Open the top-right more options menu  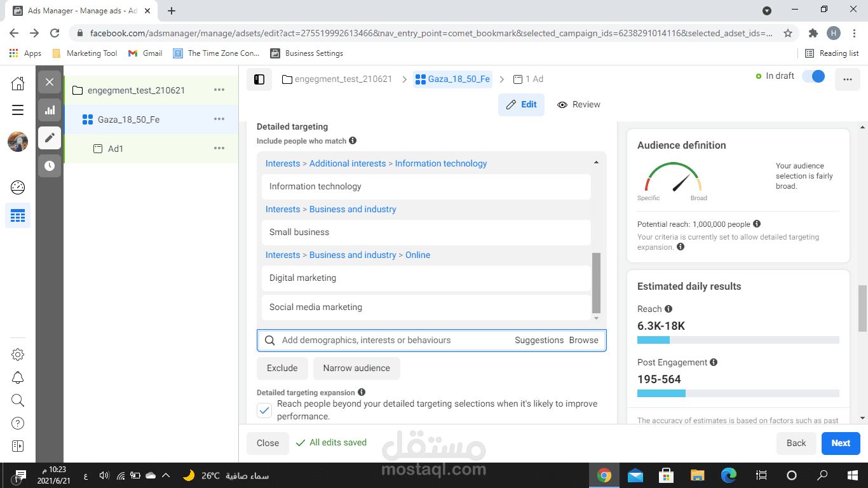click(x=848, y=79)
